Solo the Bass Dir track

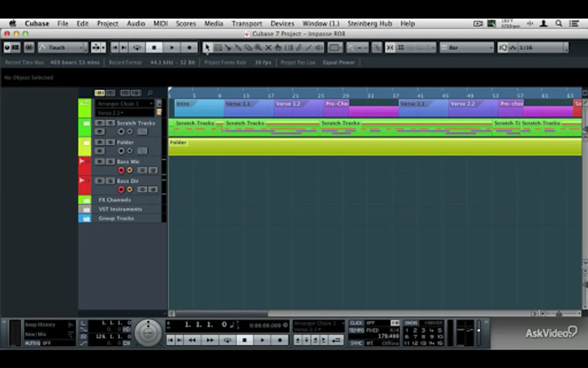[x=110, y=181]
